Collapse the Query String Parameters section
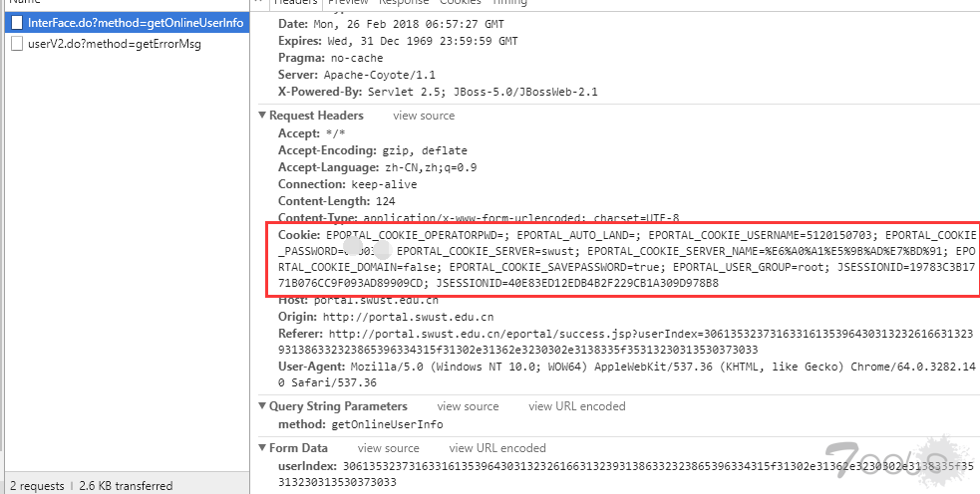The width and height of the screenshot is (980, 494). 262,406
